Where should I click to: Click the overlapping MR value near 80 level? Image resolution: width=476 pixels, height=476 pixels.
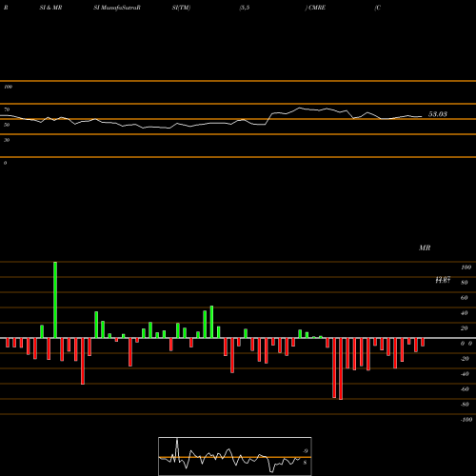[x=443, y=280]
